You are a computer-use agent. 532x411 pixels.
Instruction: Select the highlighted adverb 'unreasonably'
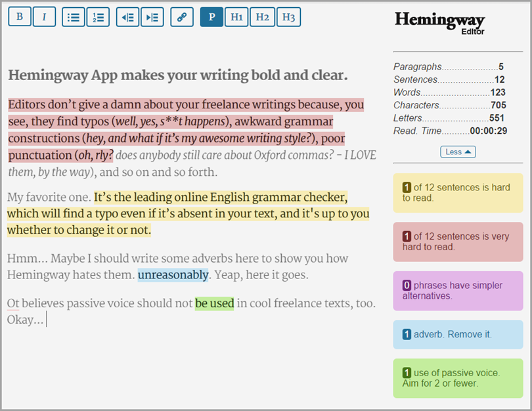point(173,275)
